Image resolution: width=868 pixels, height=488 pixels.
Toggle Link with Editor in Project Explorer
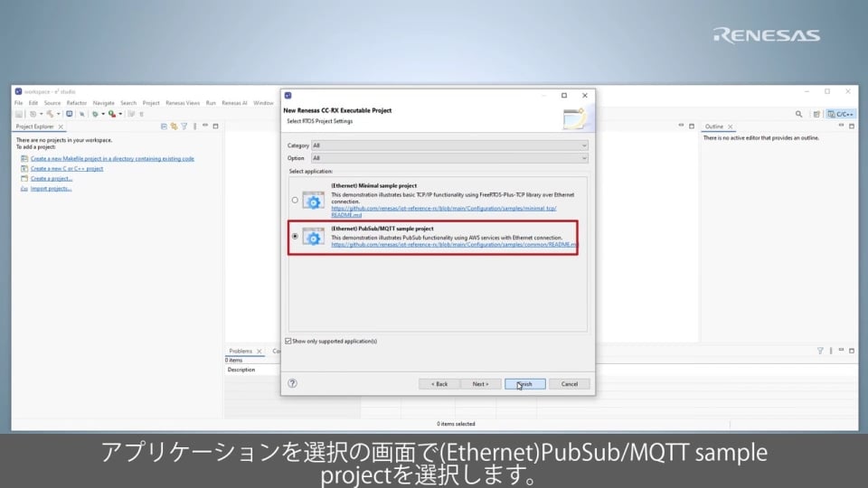(x=174, y=127)
